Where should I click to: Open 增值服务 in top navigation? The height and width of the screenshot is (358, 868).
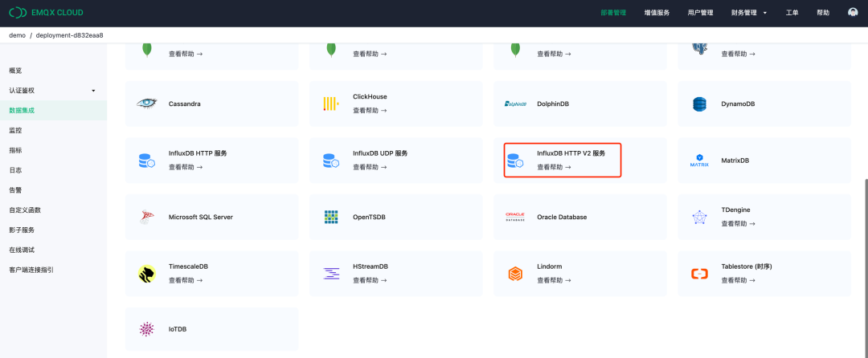click(657, 13)
